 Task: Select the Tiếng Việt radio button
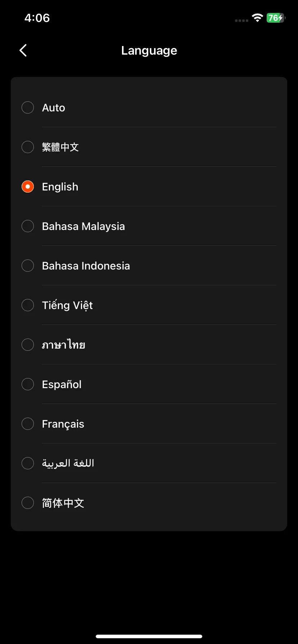[x=28, y=305]
